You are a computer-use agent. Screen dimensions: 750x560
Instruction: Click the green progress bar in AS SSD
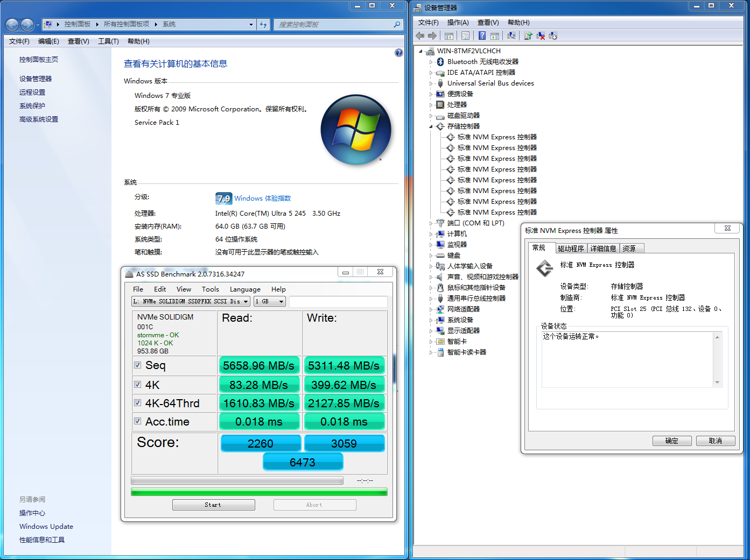coord(259,492)
